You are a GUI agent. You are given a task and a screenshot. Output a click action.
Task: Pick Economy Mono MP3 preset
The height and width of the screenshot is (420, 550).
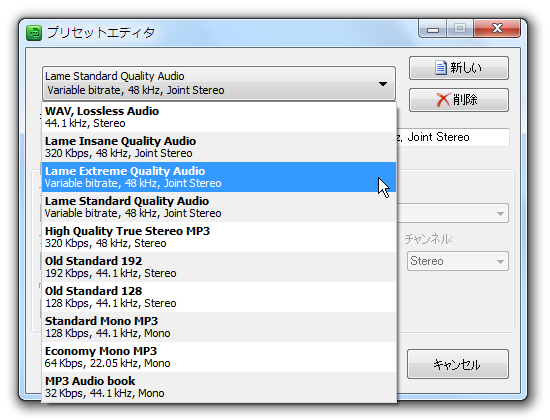[219, 357]
